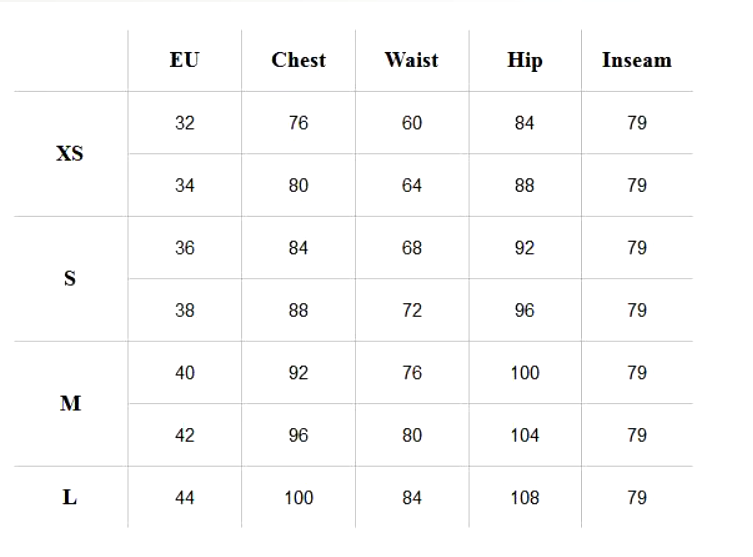Click the EU column header
753x557 pixels.
185,60
